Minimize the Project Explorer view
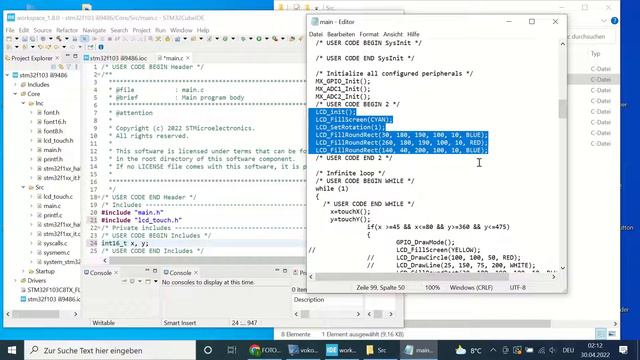This screenshot has width=640, height=360. click(68, 56)
